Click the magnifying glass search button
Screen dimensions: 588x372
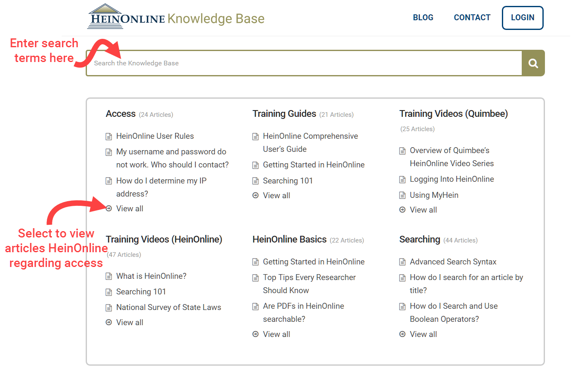pos(533,63)
